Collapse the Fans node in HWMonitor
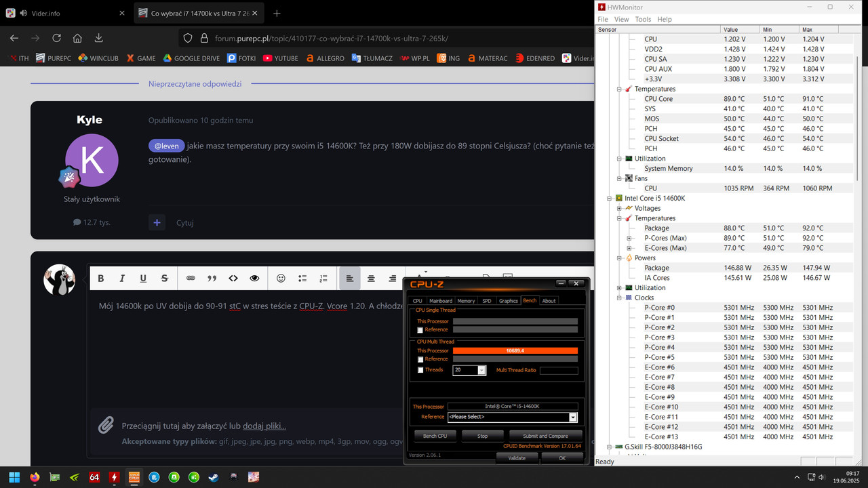This screenshot has width=868, height=488. 619,178
